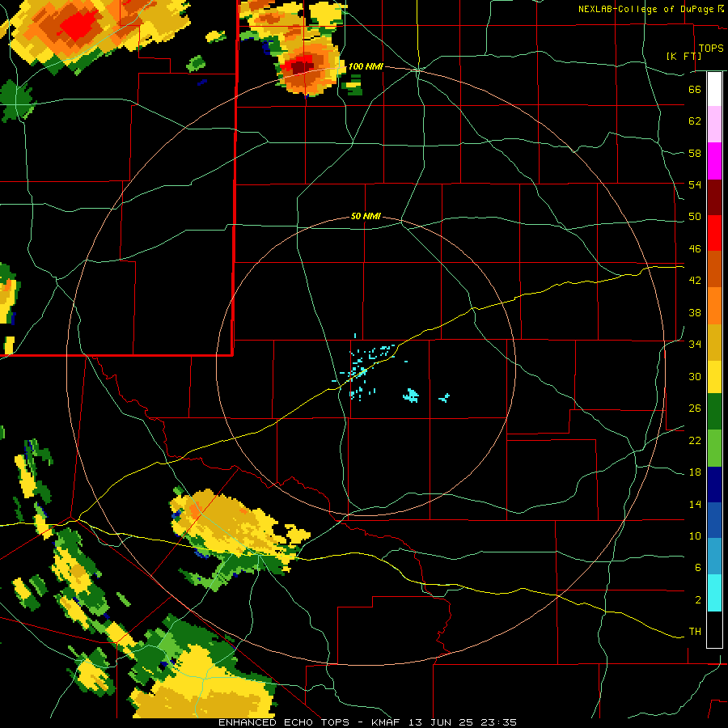728x728 pixels.
Task: Click the black TH swatch in legend
Action: (x=714, y=629)
